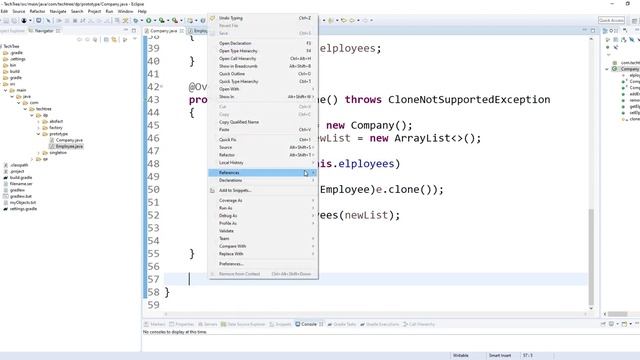Click the Collapse All icon in Navigator
The image size is (640, 360).
tap(106, 40)
